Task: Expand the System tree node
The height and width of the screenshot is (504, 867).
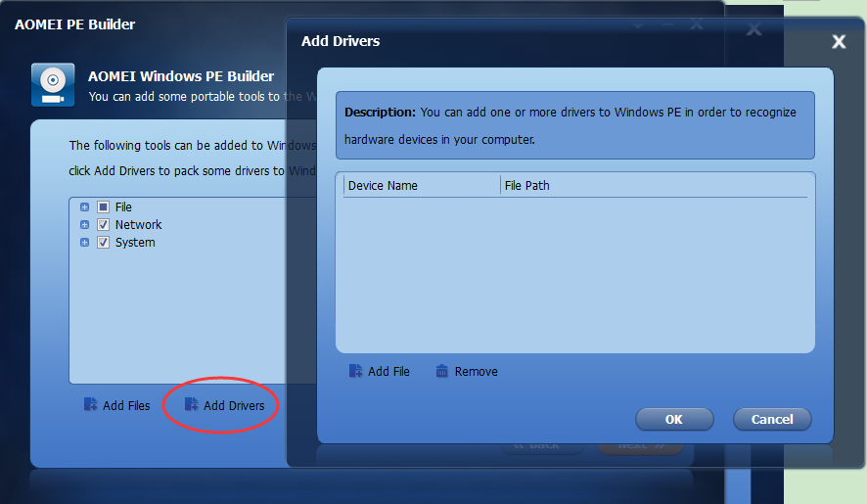Action: 84,243
